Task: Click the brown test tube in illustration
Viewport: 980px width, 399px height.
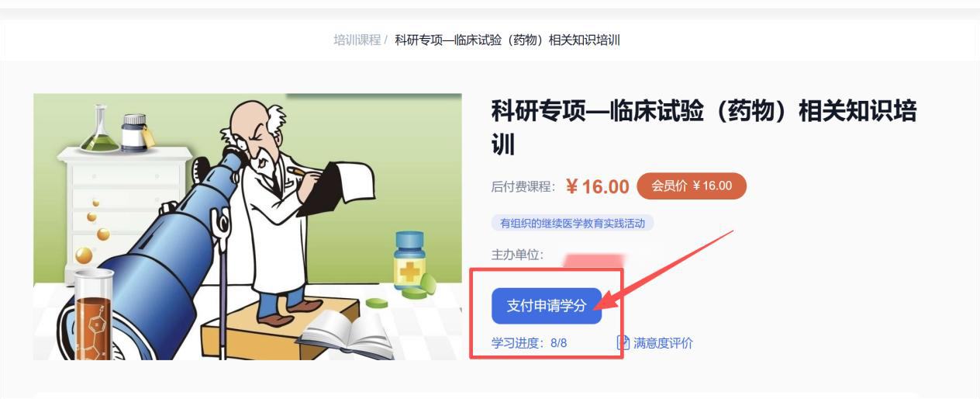Action: (x=95, y=314)
